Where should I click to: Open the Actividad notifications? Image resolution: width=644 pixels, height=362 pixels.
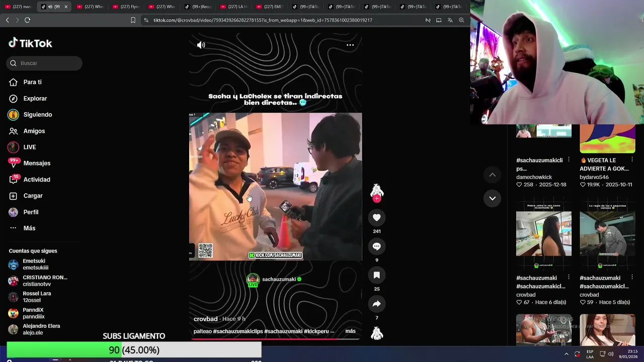pyautogui.click(x=36, y=179)
